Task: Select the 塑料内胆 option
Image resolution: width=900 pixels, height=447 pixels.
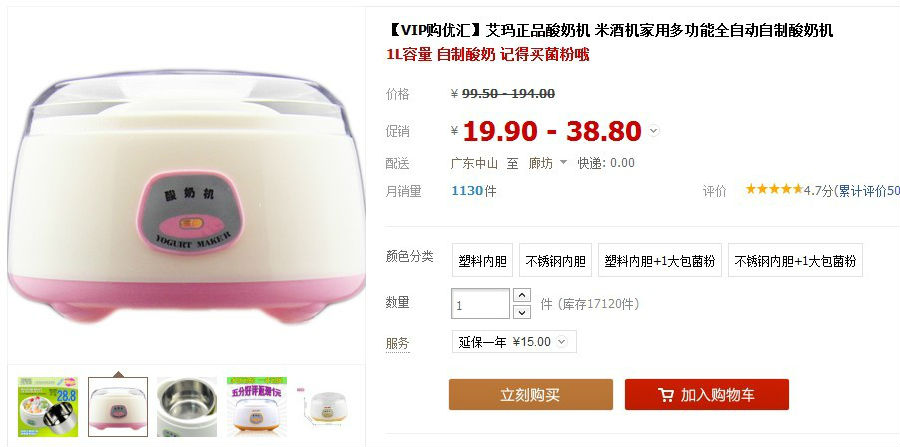Action: (483, 261)
